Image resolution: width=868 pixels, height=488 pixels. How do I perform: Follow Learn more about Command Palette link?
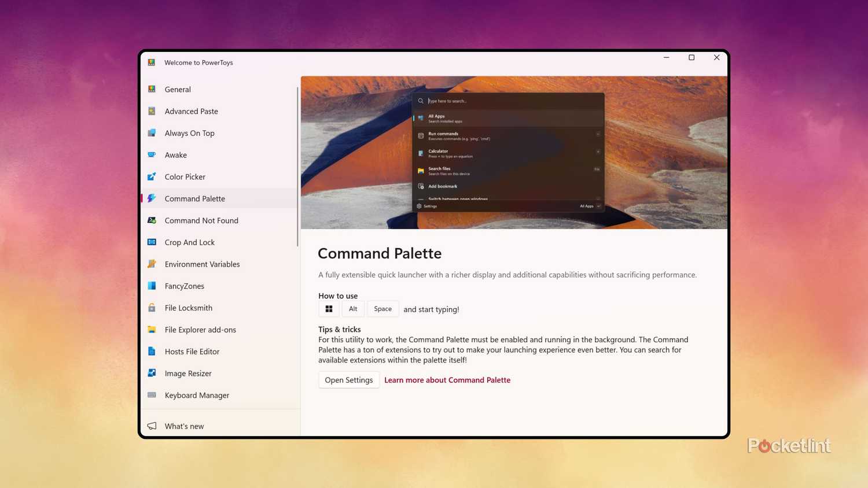[447, 380]
